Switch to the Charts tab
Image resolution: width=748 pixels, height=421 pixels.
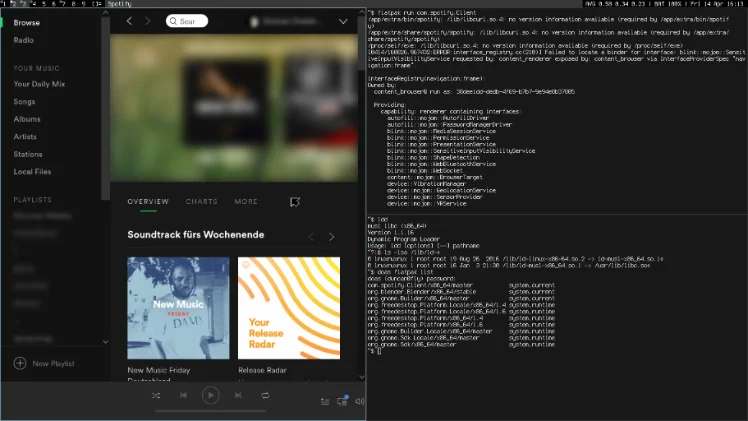point(201,202)
